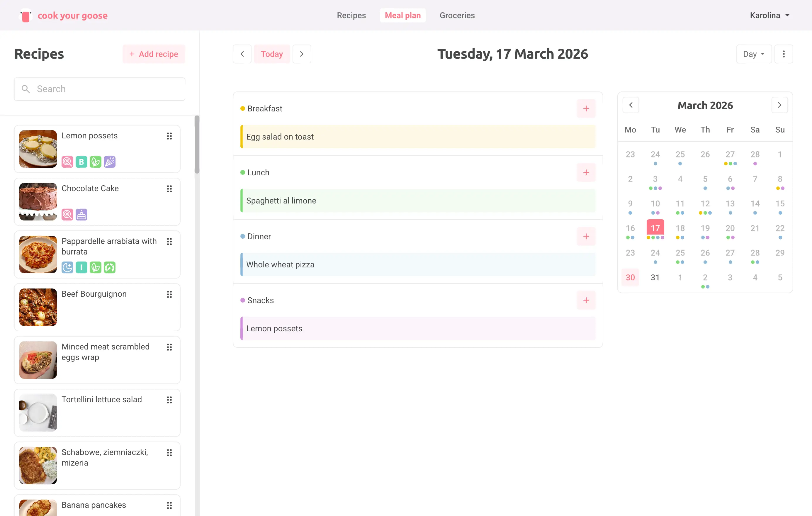Image resolution: width=812 pixels, height=516 pixels.
Task: Click the recipe Search field
Action: point(99,89)
